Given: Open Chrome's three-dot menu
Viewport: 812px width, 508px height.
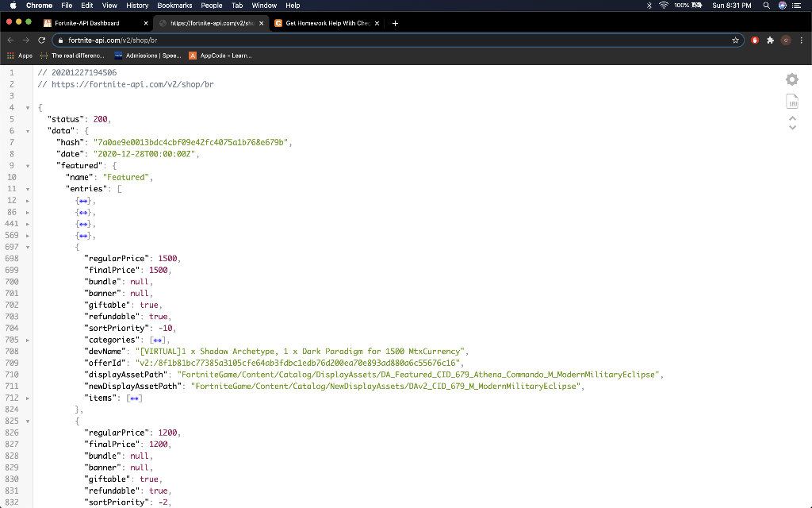Looking at the screenshot, I should pos(802,40).
